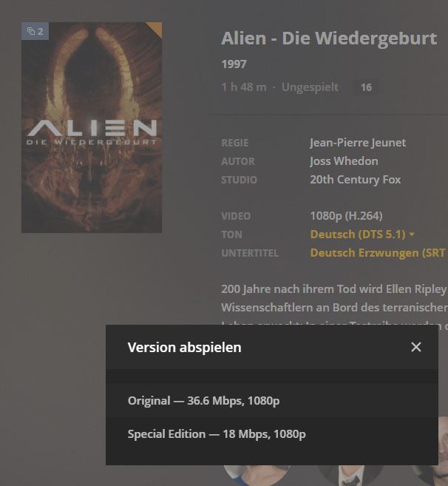This screenshot has height=486, width=448.
Task: Click the multiple versions badge on poster
Action: [35, 31]
